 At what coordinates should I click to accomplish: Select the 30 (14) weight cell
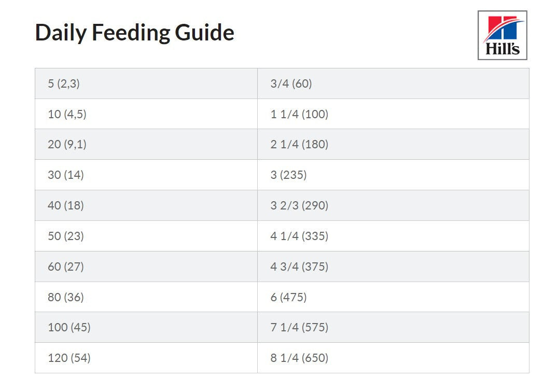coord(65,175)
